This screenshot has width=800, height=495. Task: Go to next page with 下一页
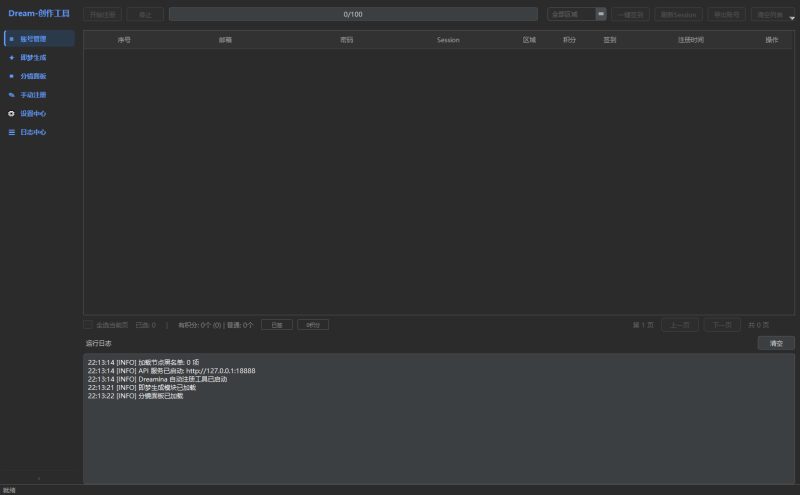click(722, 325)
